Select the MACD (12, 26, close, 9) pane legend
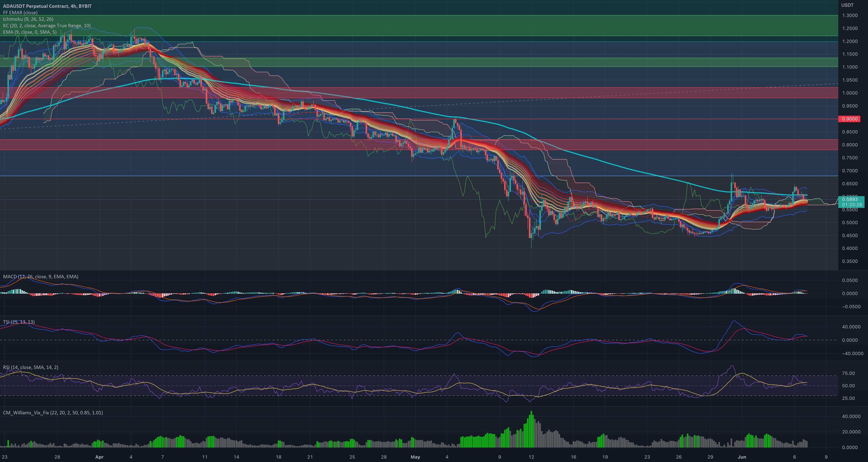Screen dimensions: 868x462 (41, 277)
